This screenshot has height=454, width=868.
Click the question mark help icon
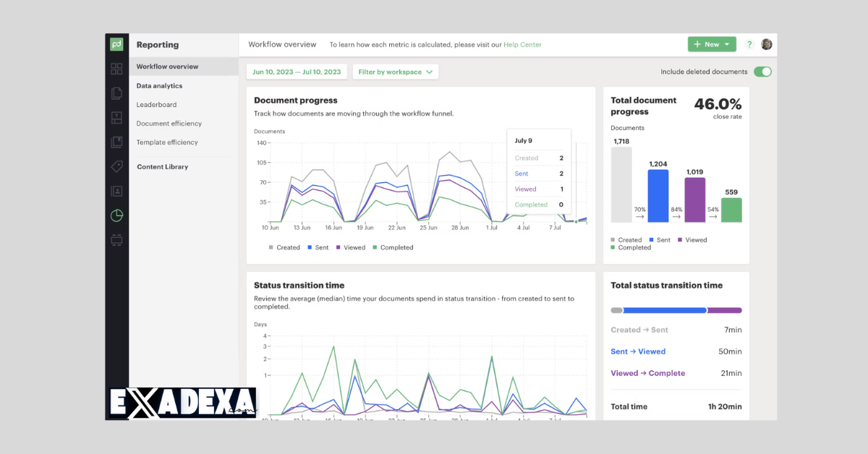tap(749, 45)
